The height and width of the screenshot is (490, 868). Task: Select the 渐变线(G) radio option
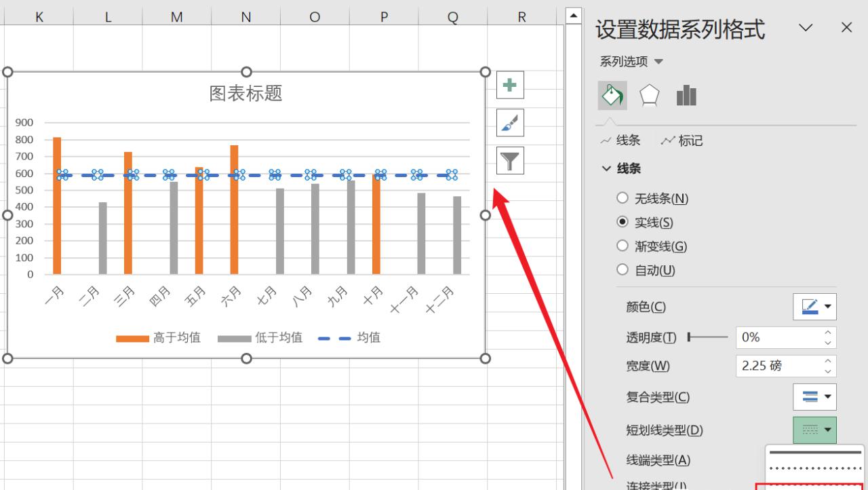click(x=623, y=246)
